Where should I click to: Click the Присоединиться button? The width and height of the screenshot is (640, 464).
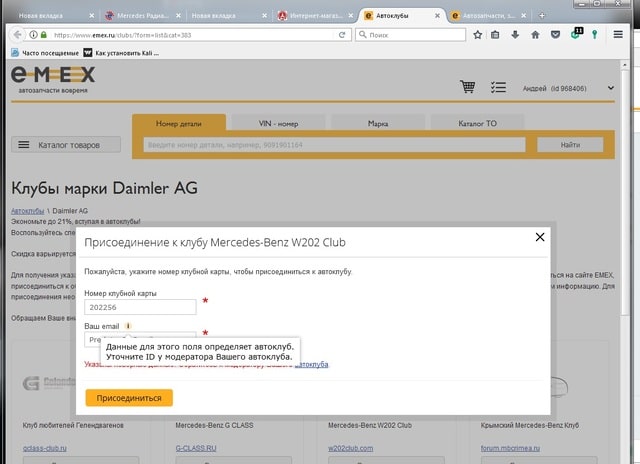tap(129, 398)
